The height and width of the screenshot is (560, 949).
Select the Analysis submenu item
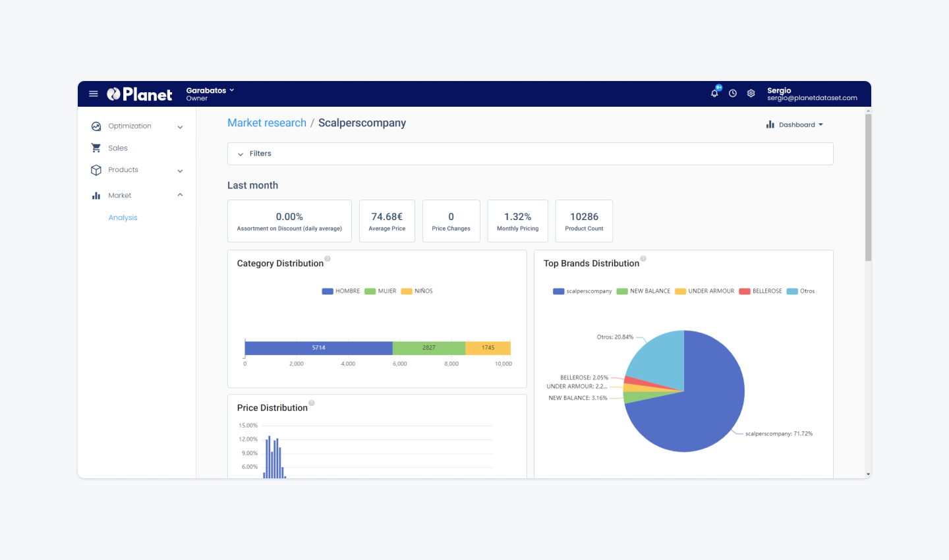pos(123,217)
